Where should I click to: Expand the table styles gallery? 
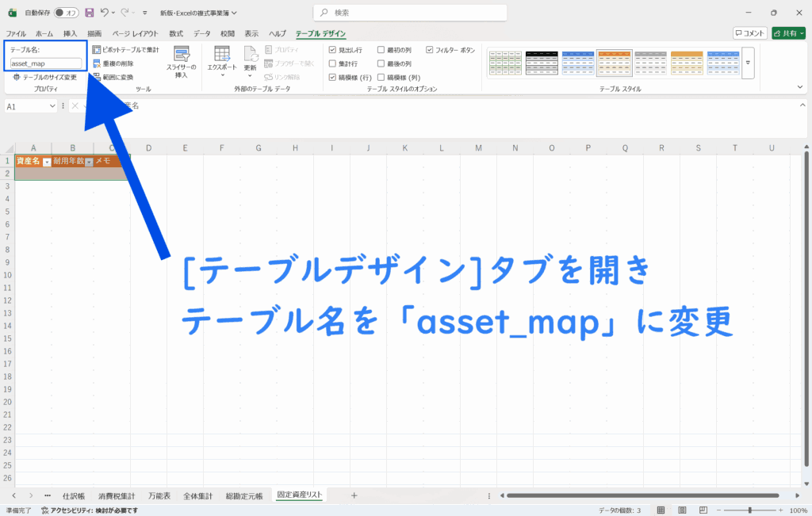click(x=747, y=63)
